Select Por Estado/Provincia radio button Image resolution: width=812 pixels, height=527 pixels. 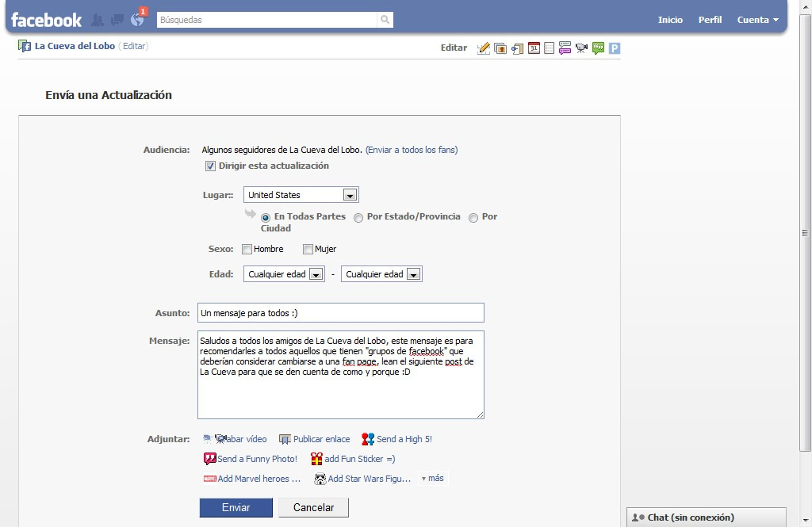tap(358, 218)
